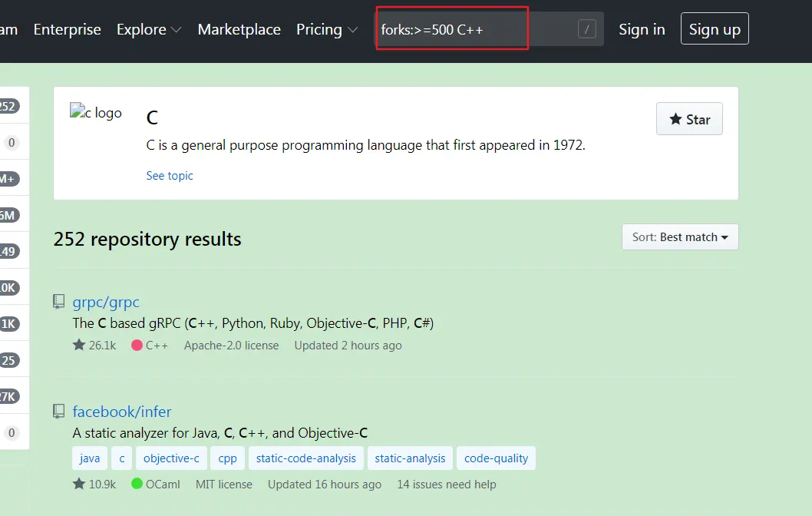Star the C topic
Image resolution: width=812 pixels, height=516 pixels.
[x=689, y=119]
